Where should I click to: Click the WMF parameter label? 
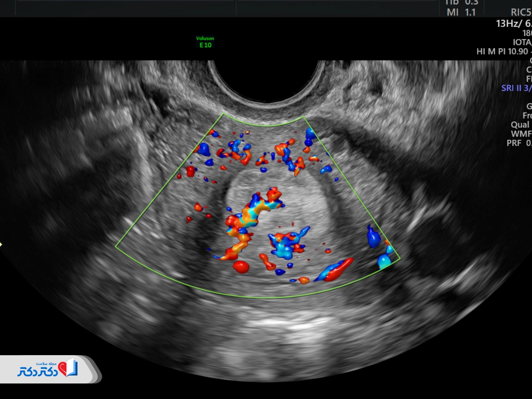(x=520, y=133)
